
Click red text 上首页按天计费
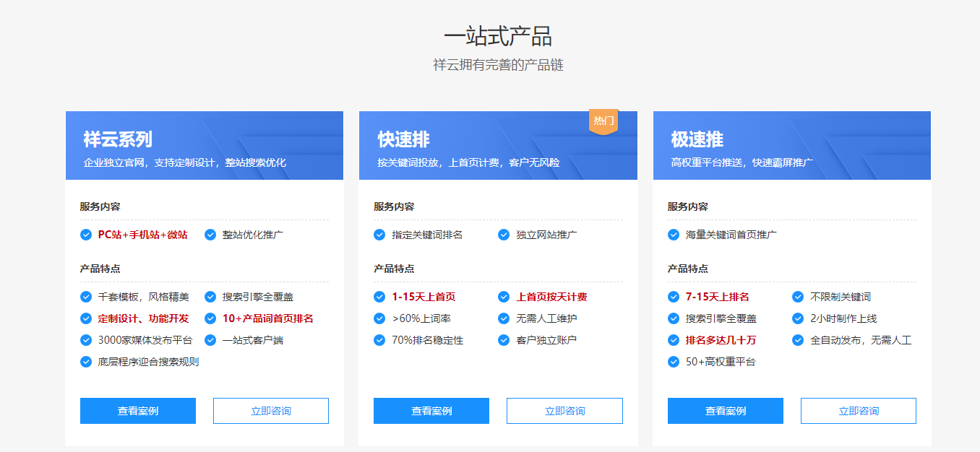(551, 297)
